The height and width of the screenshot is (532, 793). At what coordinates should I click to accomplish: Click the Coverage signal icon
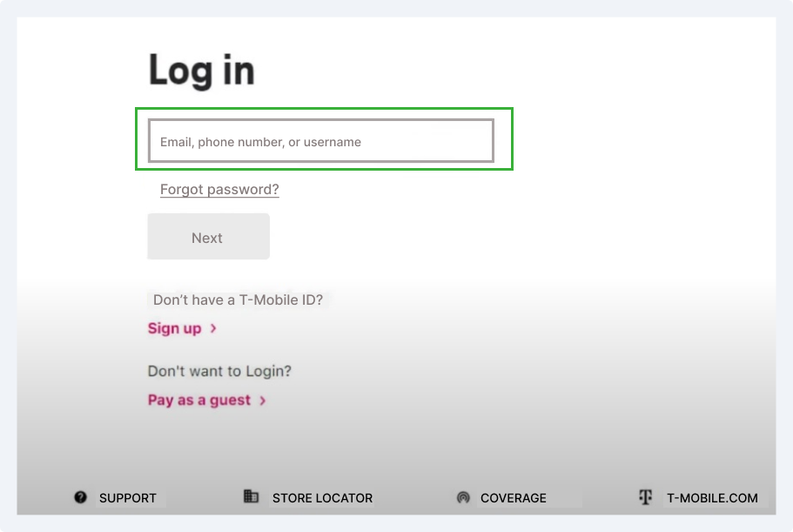(463, 497)
